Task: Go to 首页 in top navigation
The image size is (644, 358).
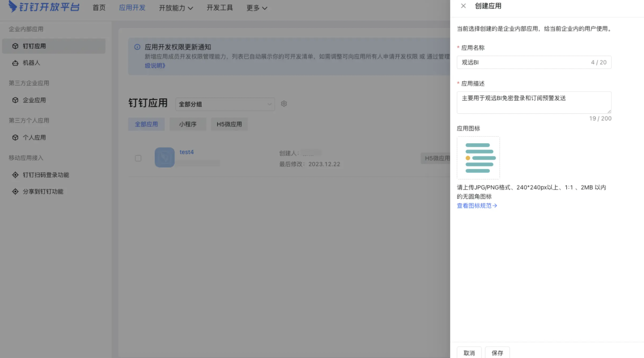Action: point(99,8)
